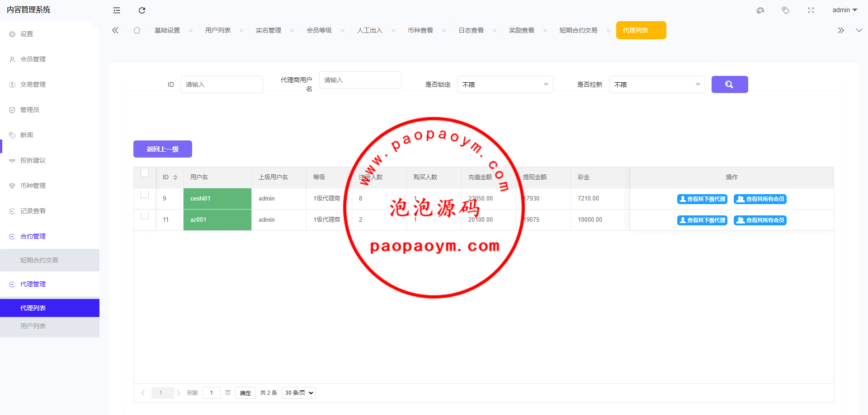
Task: Click 查看其下级代理 for ceshi01
Action: [702, 199]
